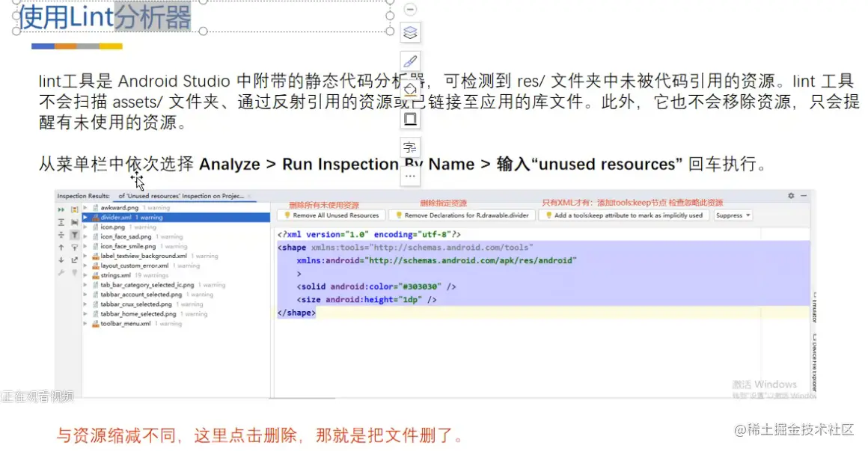Expand icon_face_smile.png node

(x=85, y=246)
